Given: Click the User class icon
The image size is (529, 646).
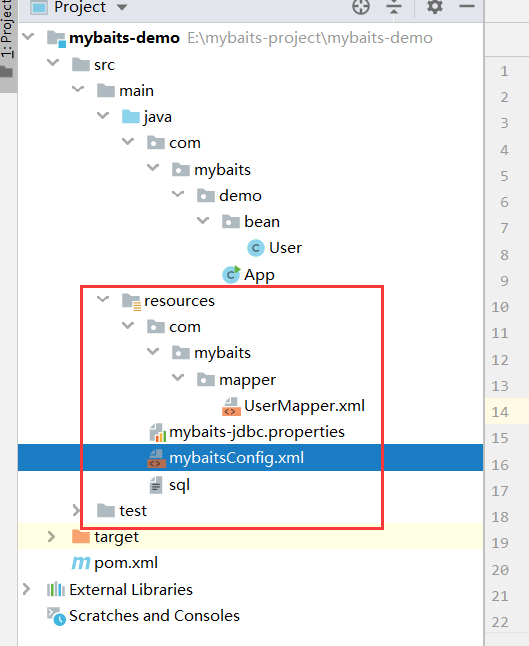Looking at the screenshot, I should (255, 248).
